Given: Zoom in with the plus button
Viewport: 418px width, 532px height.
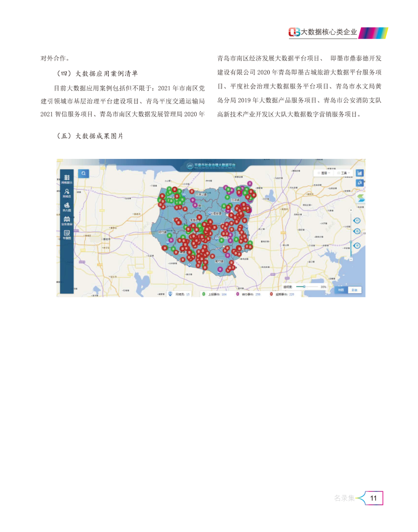Looking at the screenshot, I should (351, 210).
